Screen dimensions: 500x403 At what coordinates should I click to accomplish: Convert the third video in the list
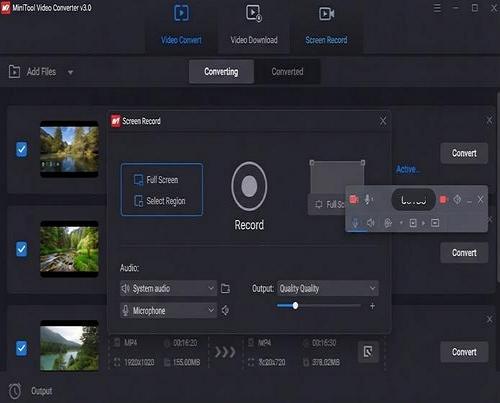click(464, 352)
